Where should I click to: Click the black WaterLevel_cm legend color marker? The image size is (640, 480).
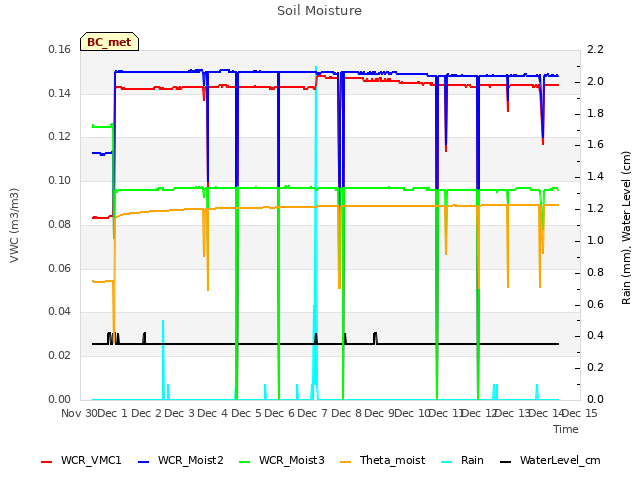[x=506, y=462]
